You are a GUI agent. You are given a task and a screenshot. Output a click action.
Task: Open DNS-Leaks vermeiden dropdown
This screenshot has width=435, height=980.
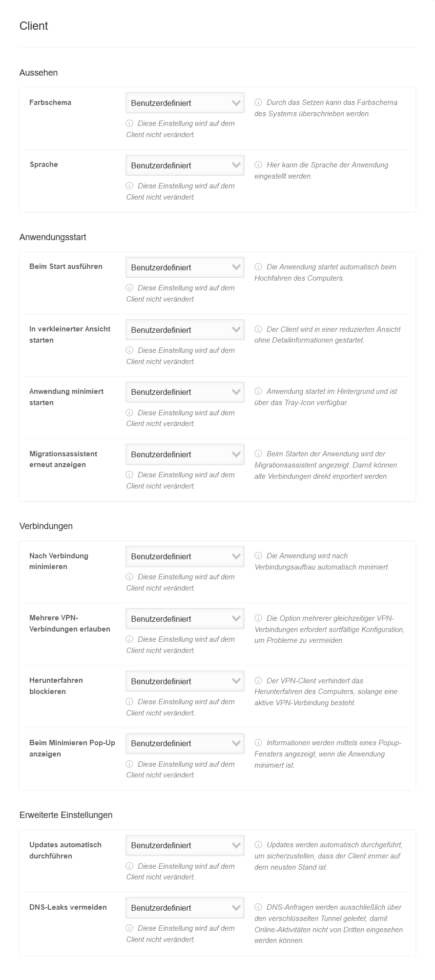[x=185, y=908]
